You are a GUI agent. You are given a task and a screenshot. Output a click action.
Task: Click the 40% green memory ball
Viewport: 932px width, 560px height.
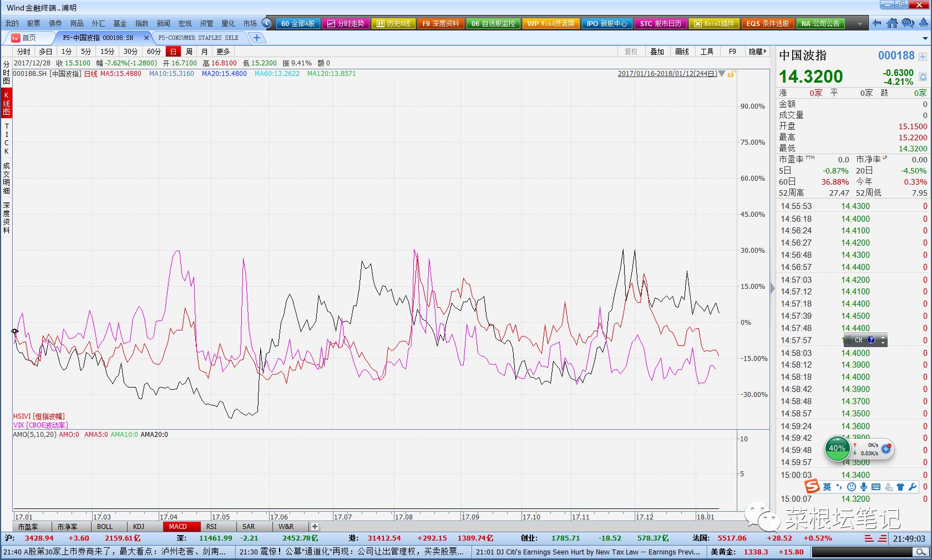click(x=837, y=449)
